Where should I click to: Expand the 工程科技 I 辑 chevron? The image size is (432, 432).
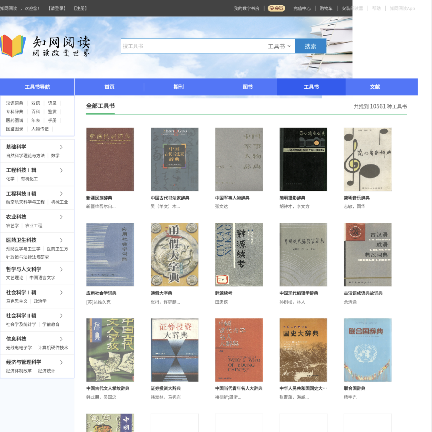[61, 170]
